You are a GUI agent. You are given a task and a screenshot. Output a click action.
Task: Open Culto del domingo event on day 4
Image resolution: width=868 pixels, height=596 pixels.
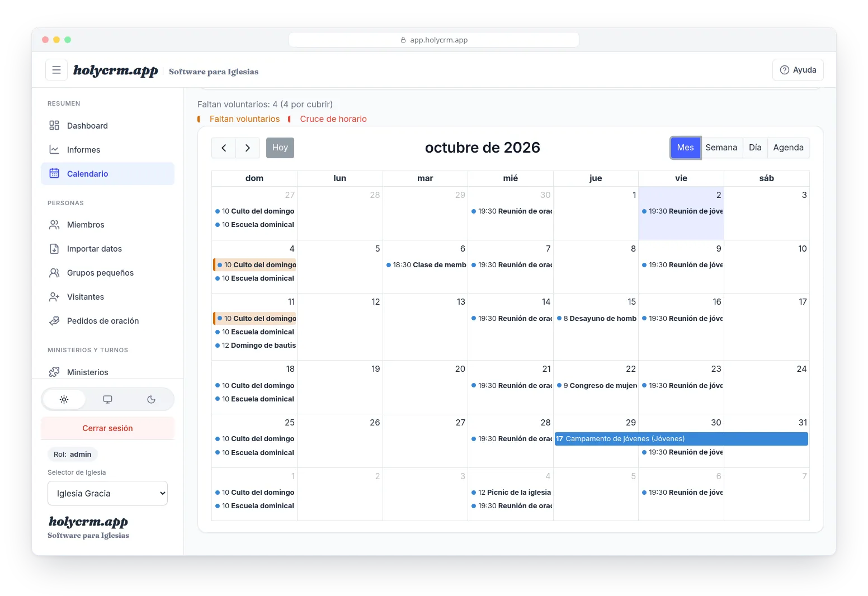[x=255, y=264]
